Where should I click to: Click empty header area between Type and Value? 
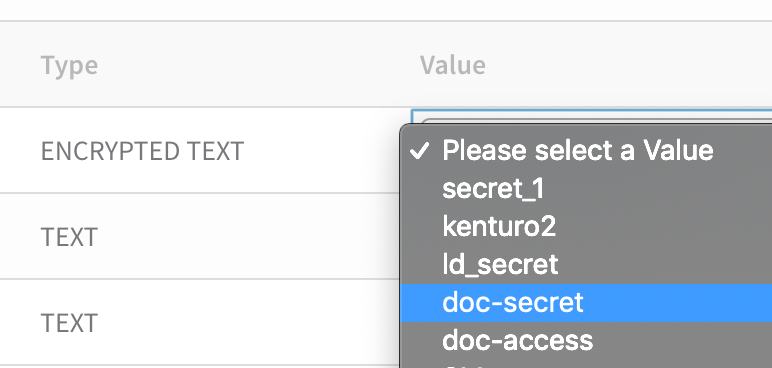tap(258, 65)
